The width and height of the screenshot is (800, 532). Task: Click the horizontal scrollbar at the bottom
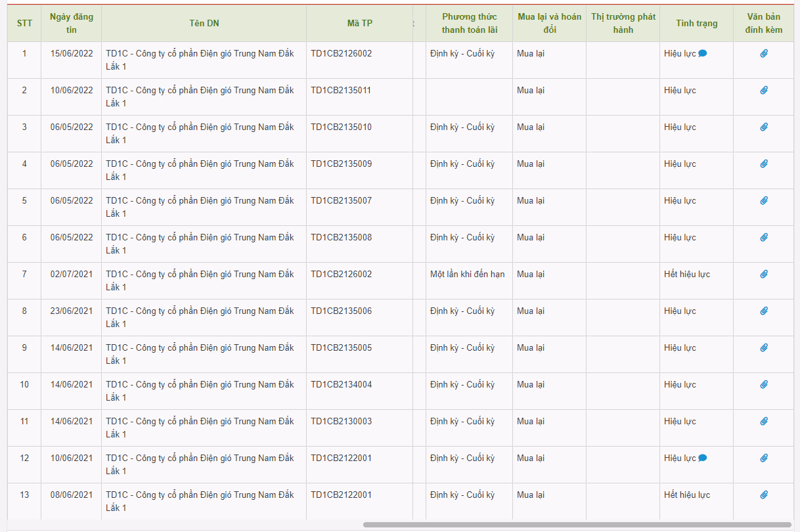coord(578,525)
